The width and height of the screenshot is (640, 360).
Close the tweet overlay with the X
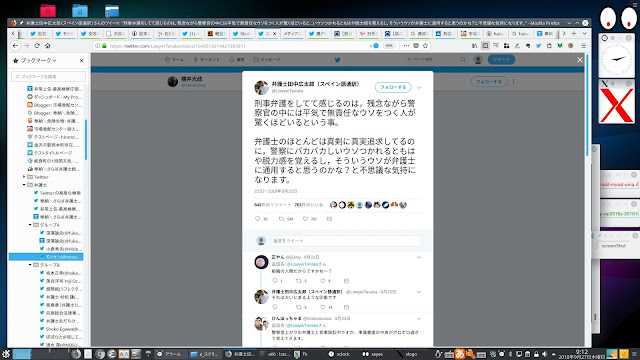(580, 60)
